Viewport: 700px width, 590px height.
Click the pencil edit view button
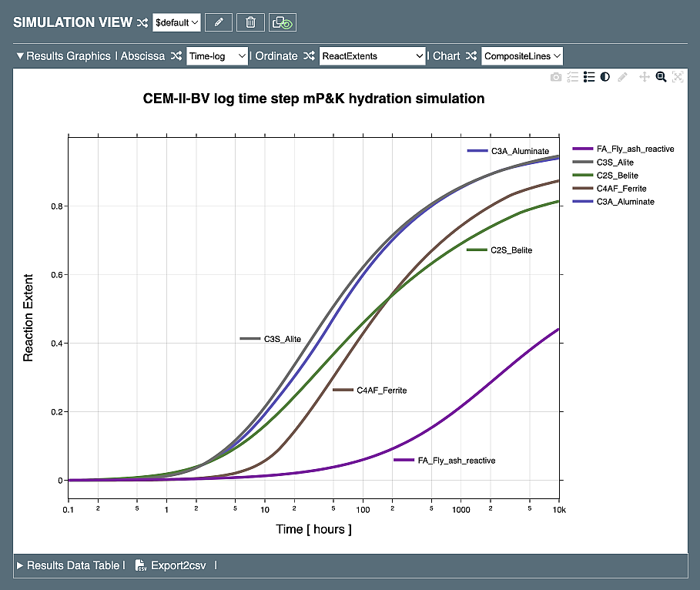(x=219, y=22)
